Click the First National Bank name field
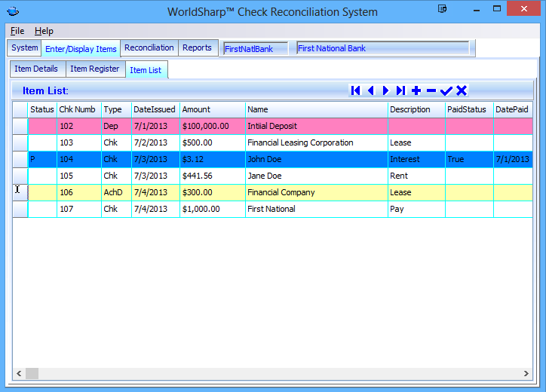546x392 pixels. point(383,48)
